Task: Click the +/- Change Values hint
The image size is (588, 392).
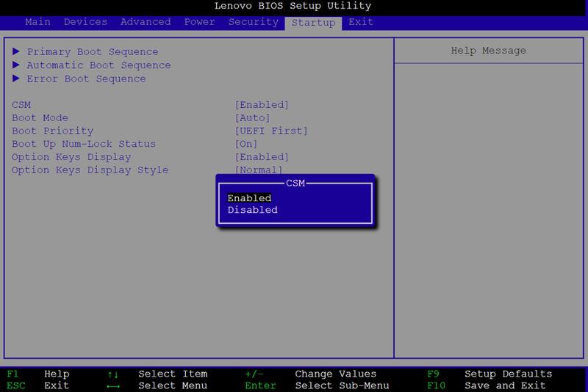Action: coord(310,374)
